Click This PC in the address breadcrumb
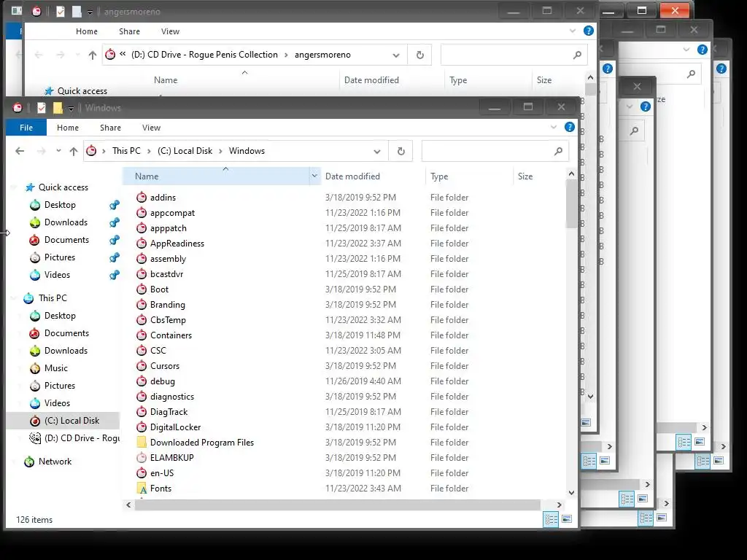The width and height of the screenshot is (747, 560). [x=126, y=151]
